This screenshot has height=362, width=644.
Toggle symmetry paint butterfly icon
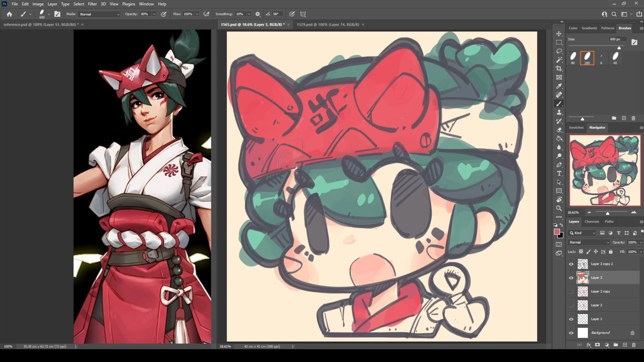(x=303, y=14)
